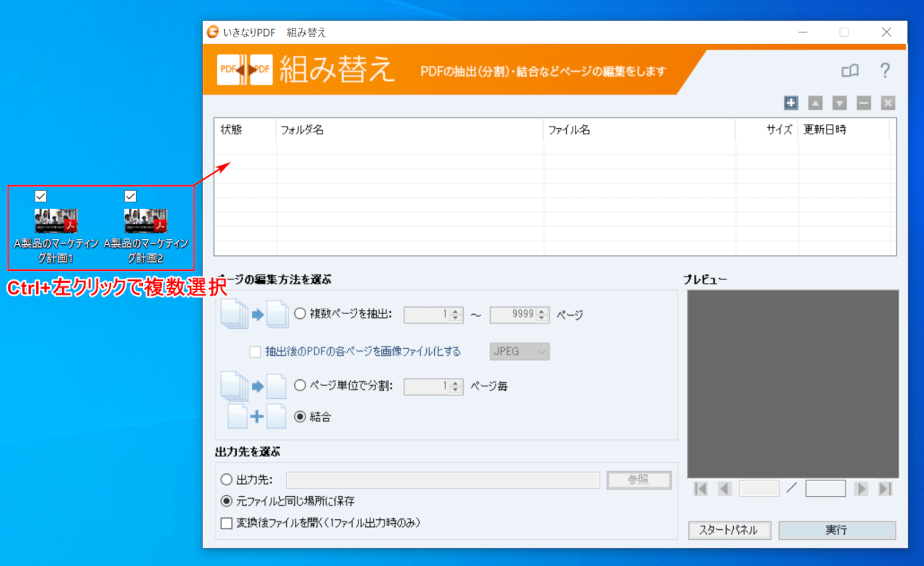Click サイズ column header

pyautogui.click(x=767, y=129)
